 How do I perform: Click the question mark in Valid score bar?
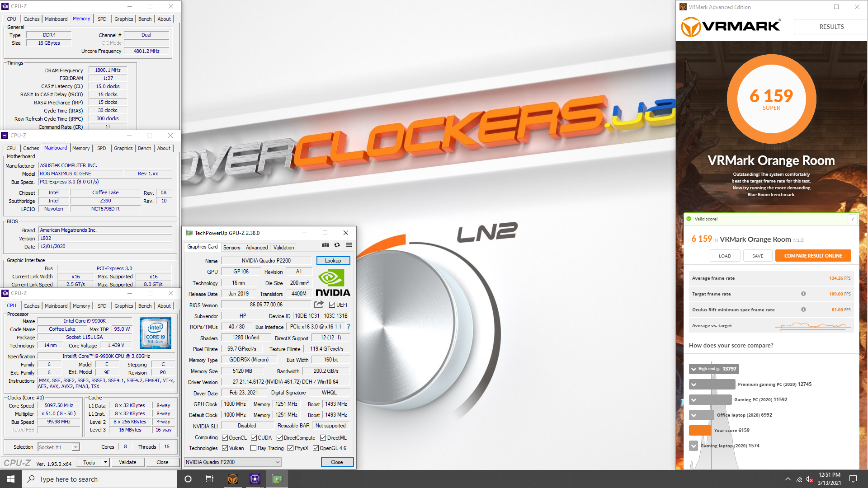pos(852,219)
